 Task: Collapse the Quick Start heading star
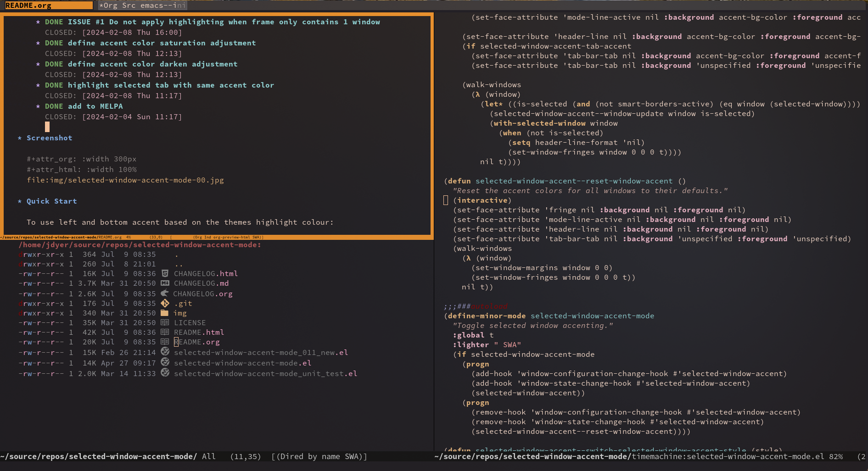(x=20, y=201)
